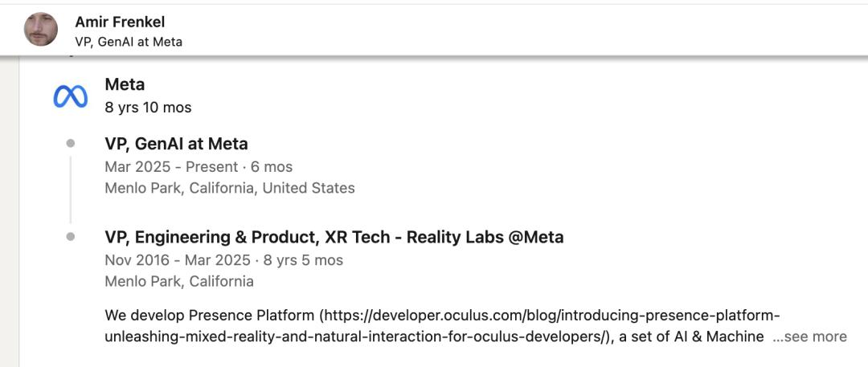Viewport: 868px width, 367px height.
Task: Click the Amir Frenkel name in header
Action: point(120,22)
